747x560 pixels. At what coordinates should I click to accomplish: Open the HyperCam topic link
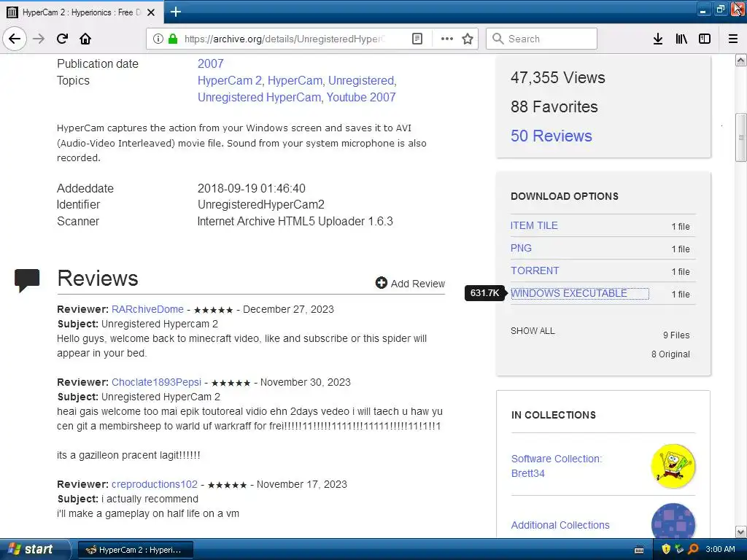point(295,80)
